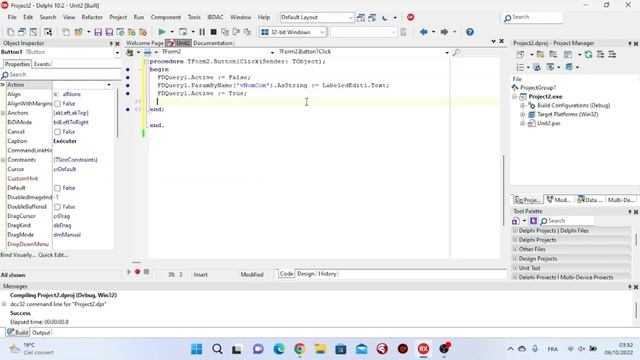Open the File menu
This screenshot has width=640, height=360.
(x=12, y=17)
